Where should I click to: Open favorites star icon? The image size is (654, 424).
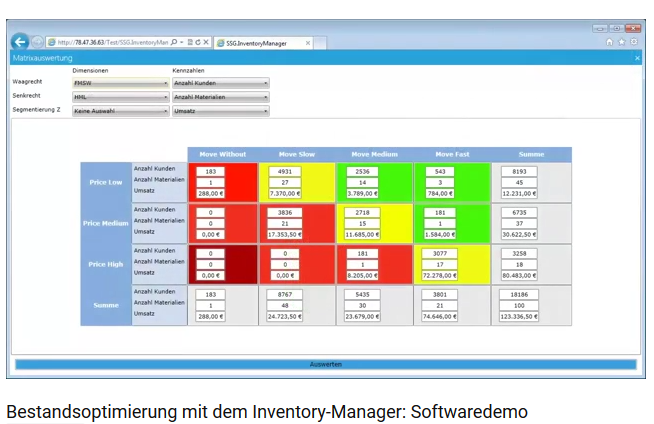pyautogui.click(x=621, y=42)
